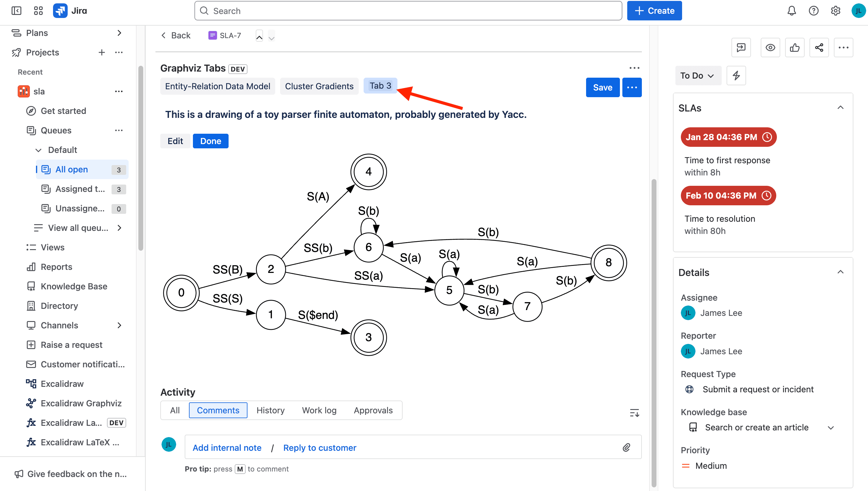Switch to Work log tab
The image size is (868, 491).
[x=319, y=410]
